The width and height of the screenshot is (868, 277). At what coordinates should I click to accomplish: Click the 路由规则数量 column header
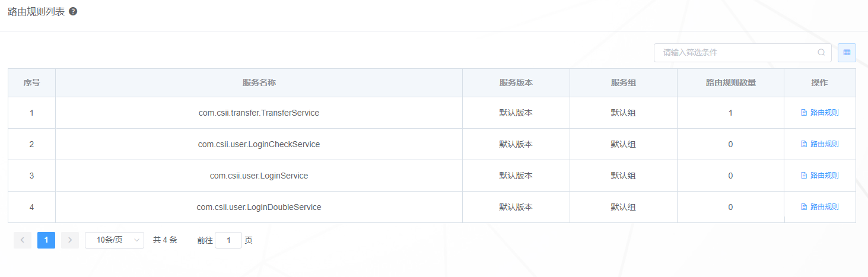[x=731, y=83]
